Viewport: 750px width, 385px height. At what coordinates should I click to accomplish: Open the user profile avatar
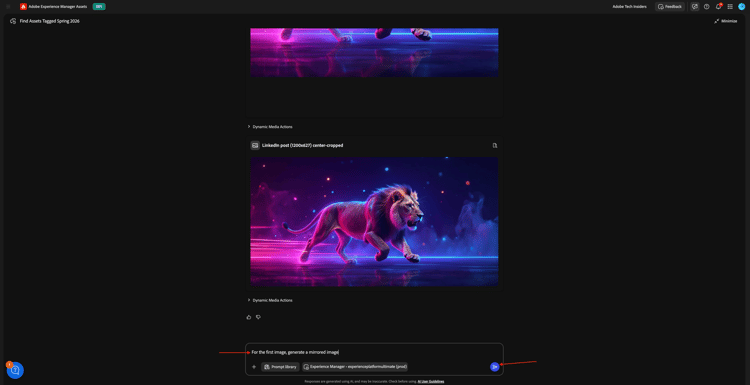coord(741,7)
